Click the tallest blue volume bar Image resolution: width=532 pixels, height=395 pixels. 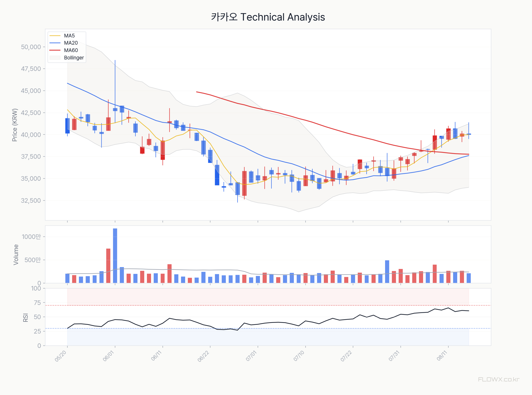pos(115,256)
